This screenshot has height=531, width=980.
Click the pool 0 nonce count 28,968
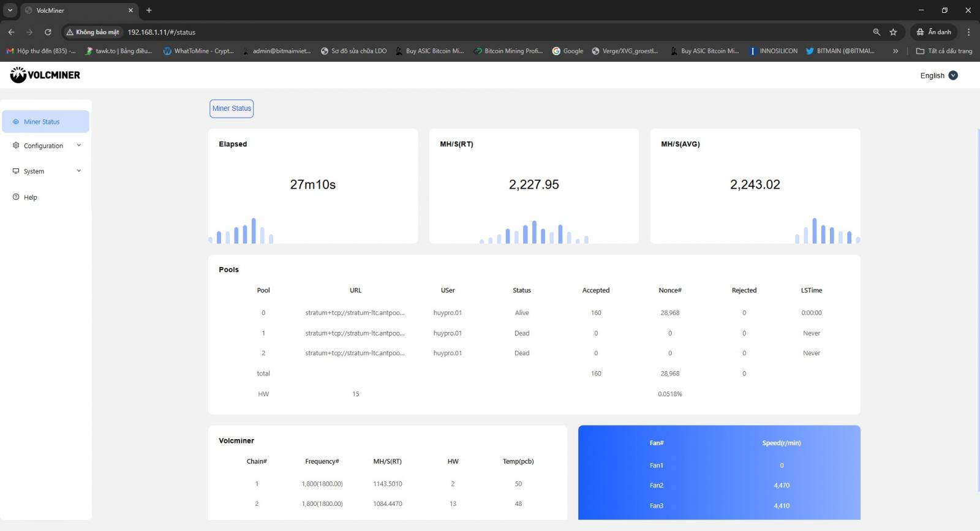pos(670,313)
